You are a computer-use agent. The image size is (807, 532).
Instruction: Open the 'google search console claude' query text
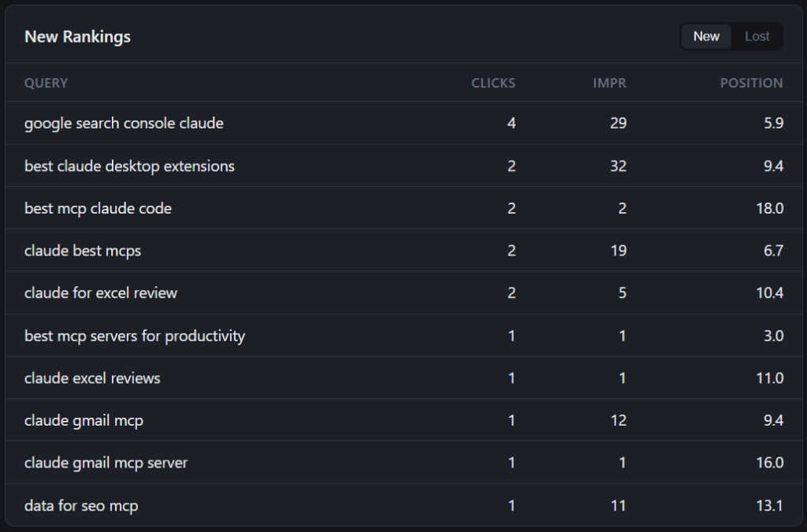click(x=124, y=124)
